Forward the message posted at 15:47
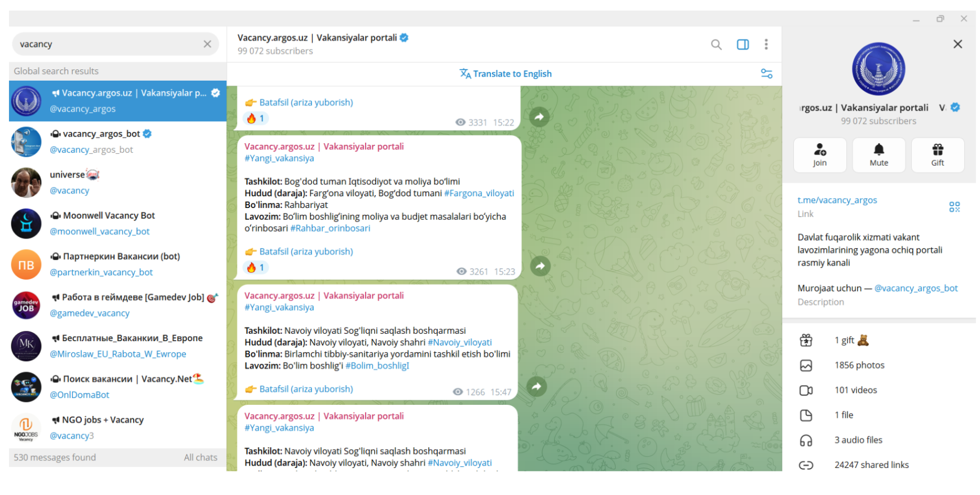This screenshot has width=980, height=495. pos(537,387)
